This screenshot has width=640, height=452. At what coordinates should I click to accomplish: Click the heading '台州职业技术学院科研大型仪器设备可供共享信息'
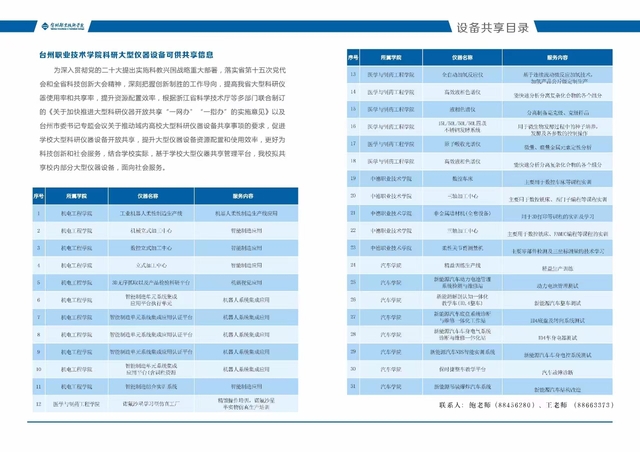(126, 55)
